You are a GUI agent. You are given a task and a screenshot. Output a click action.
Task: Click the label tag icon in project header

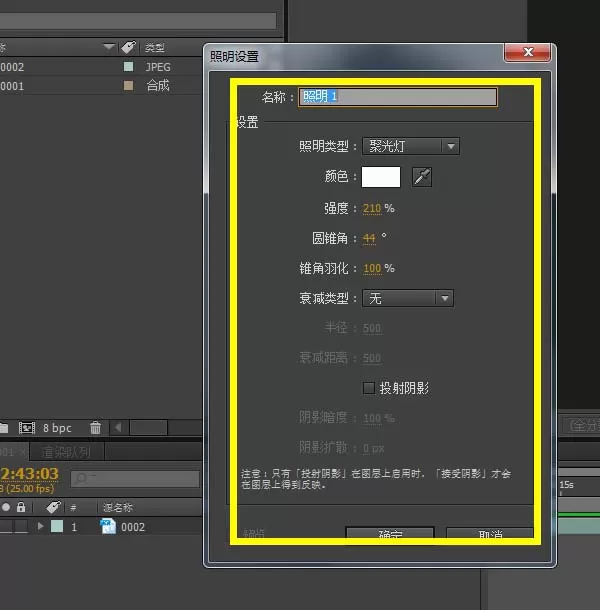128,47
